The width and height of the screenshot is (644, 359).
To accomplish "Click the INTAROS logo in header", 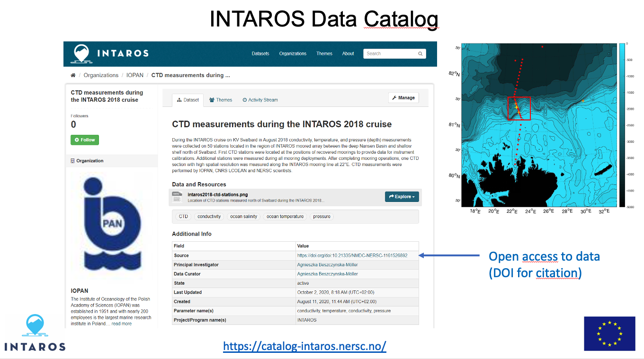I will pos(109,53).
